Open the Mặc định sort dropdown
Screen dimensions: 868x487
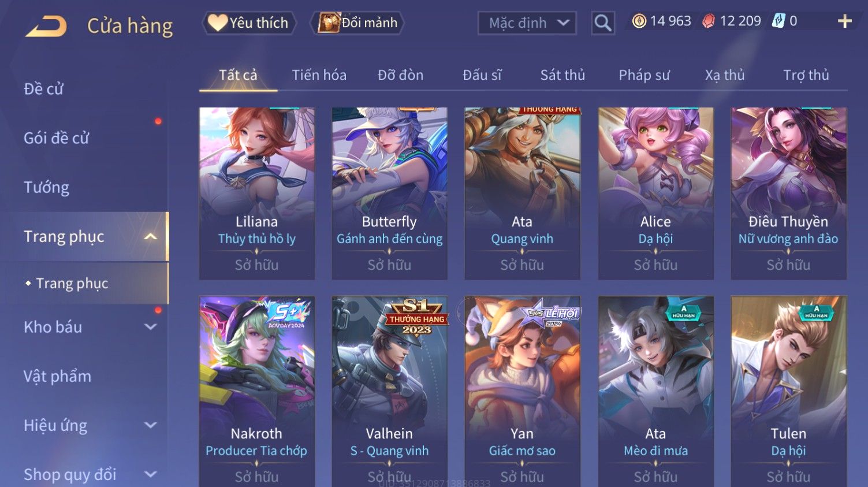click(x=527, y=23)
